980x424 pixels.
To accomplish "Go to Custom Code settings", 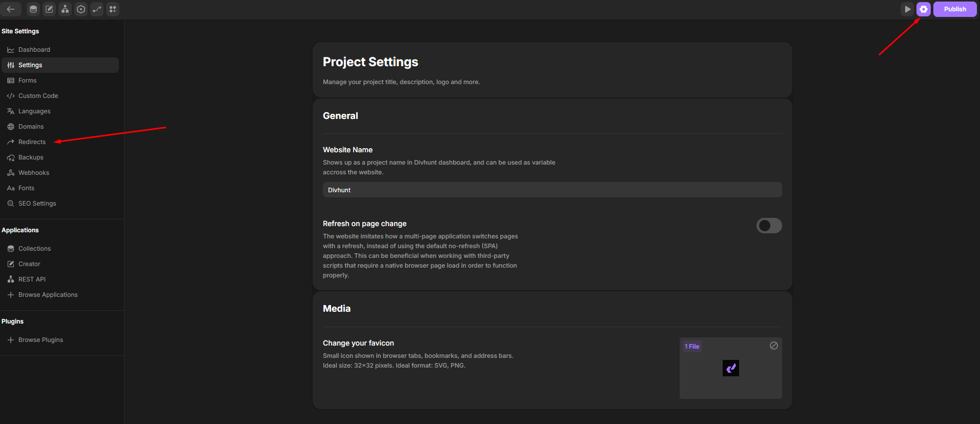I will (38, 96).
